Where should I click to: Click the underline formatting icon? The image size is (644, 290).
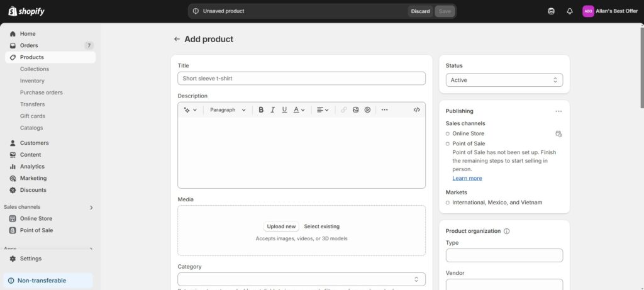284,109
